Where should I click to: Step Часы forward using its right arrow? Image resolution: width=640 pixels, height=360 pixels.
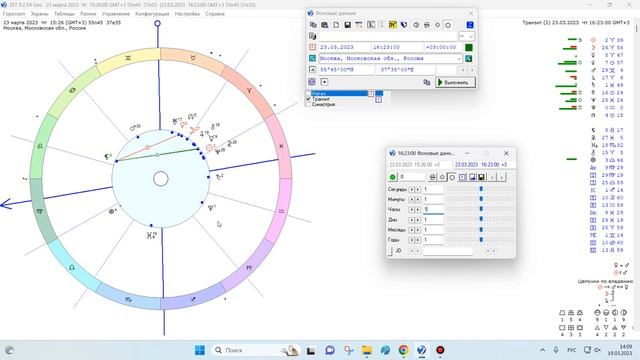(418, 209)
